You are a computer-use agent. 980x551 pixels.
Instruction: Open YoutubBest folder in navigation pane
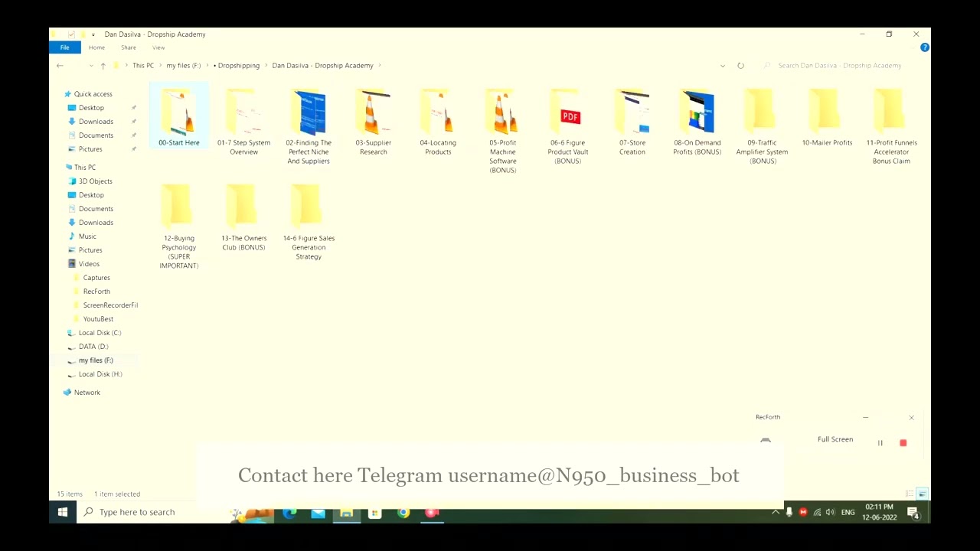coord(97,319)
